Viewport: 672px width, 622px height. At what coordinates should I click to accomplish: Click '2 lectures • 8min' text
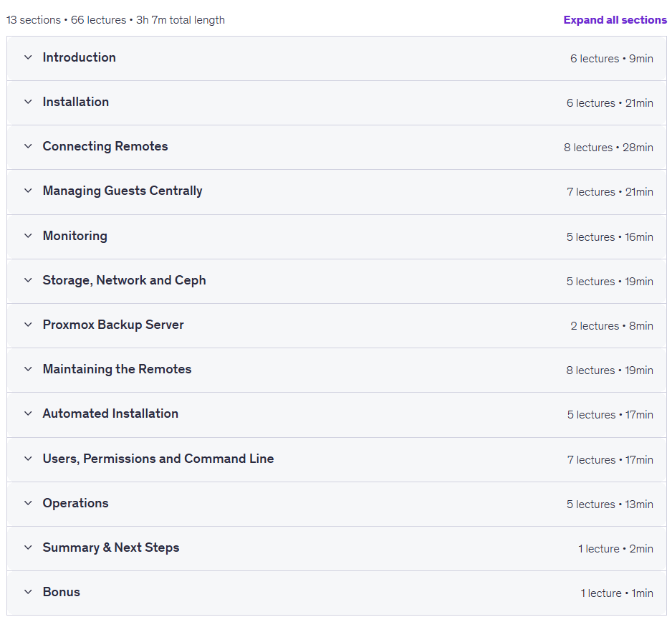612,326
